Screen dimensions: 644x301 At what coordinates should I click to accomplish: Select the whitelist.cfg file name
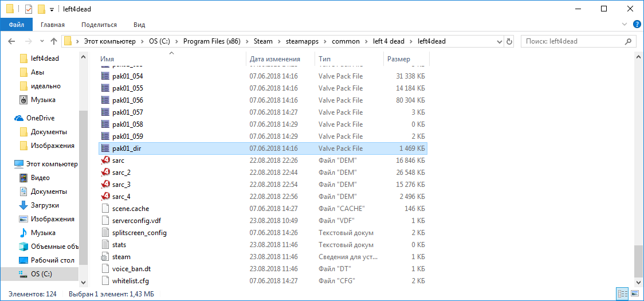[131, 281]
